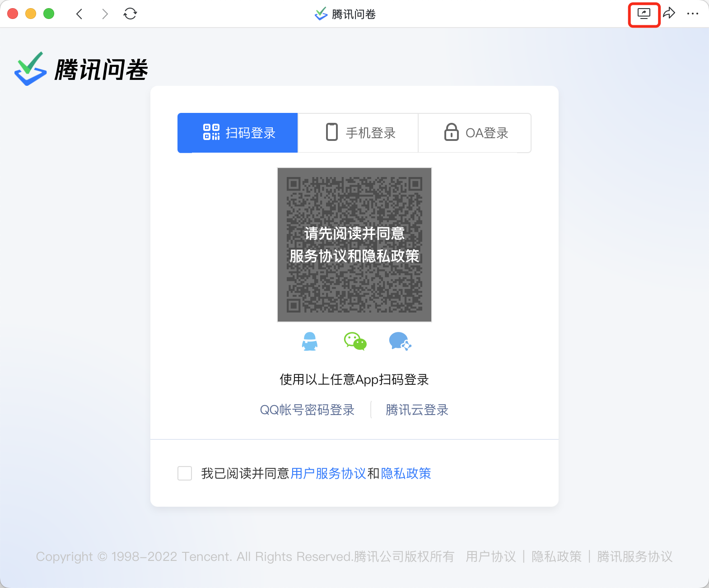Switch to the 手机登录 tab
709x588 pixels.
pos(358,133)
